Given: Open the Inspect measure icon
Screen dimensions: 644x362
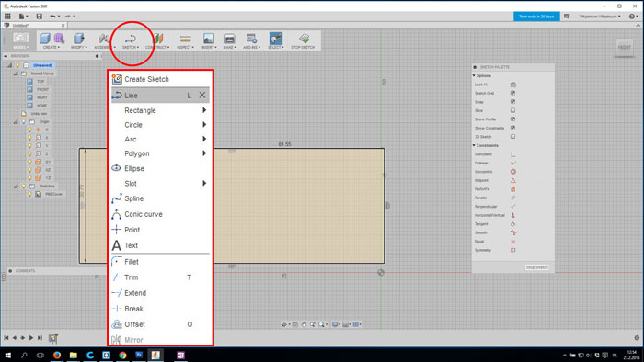Looking at the screenshot, I should coord(185,39).
